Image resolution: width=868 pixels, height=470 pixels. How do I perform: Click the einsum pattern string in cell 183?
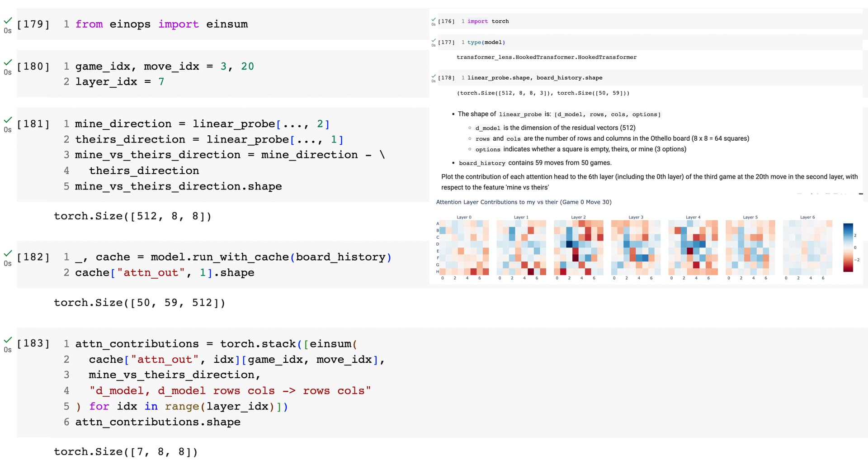(230, 390)
